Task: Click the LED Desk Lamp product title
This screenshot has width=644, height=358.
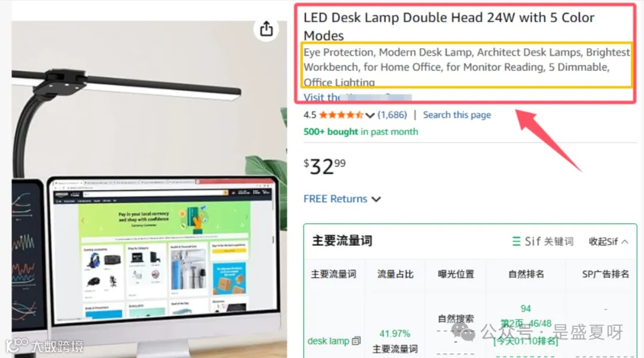Action: [x=448, y=26]
